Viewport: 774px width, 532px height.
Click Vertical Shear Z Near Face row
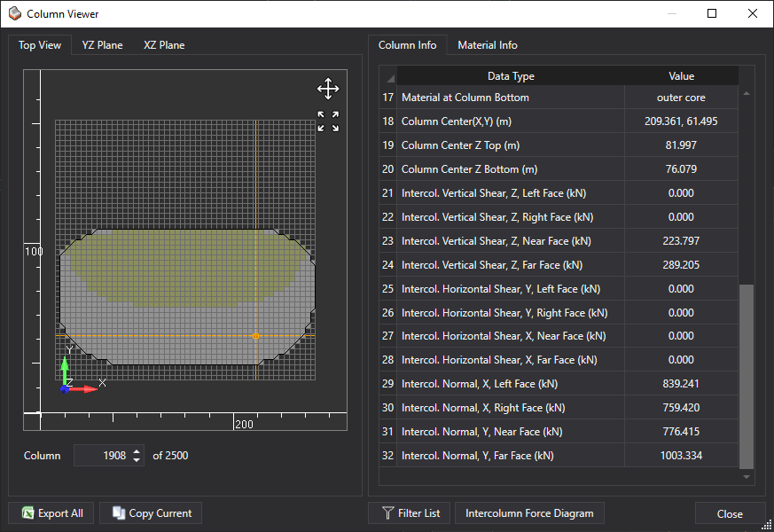pyautogui.click(x=559, y=241)
